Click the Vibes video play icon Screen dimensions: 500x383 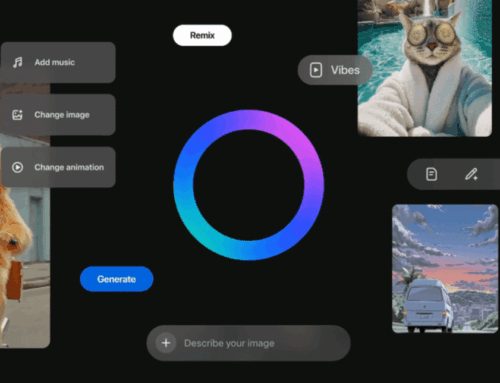316,70
